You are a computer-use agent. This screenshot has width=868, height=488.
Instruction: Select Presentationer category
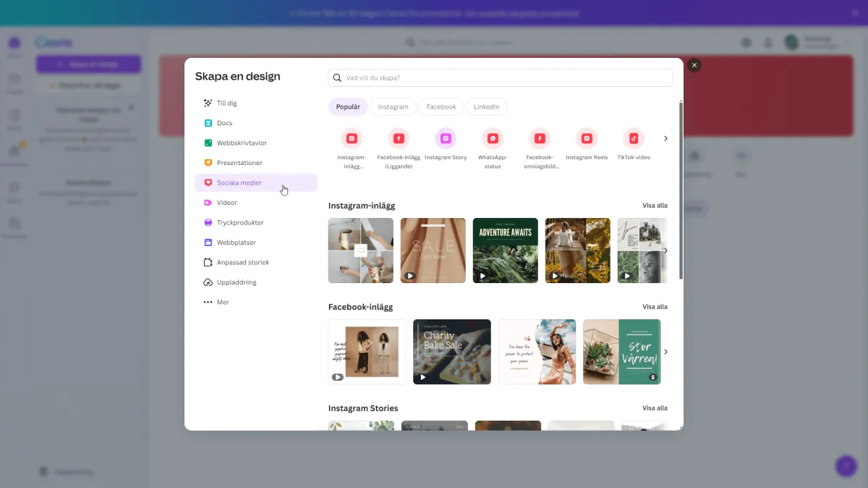click(256, 163)
